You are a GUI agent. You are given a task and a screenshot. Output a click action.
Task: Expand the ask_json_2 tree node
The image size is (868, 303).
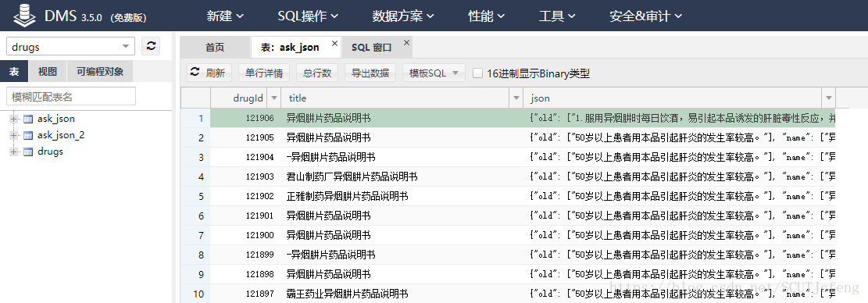click(14, 135)
